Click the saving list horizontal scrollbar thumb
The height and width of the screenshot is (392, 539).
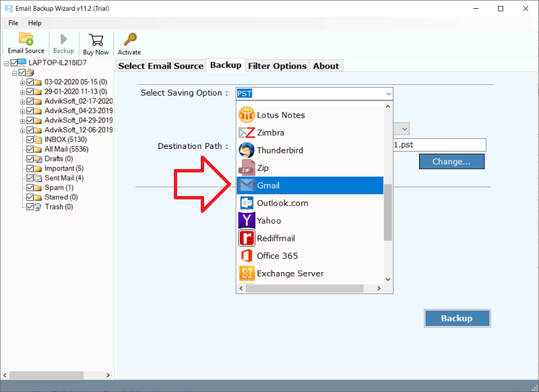pos(305,288)
